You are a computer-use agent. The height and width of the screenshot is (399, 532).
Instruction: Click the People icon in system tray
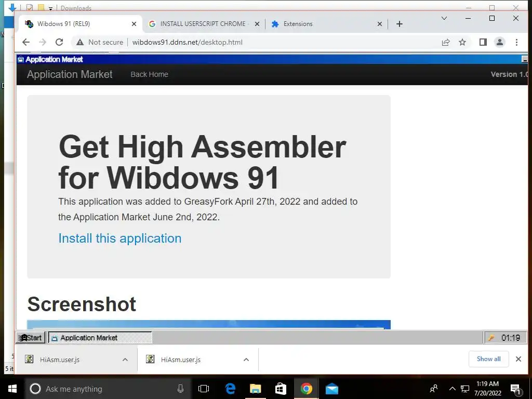(x=434, y=389)
